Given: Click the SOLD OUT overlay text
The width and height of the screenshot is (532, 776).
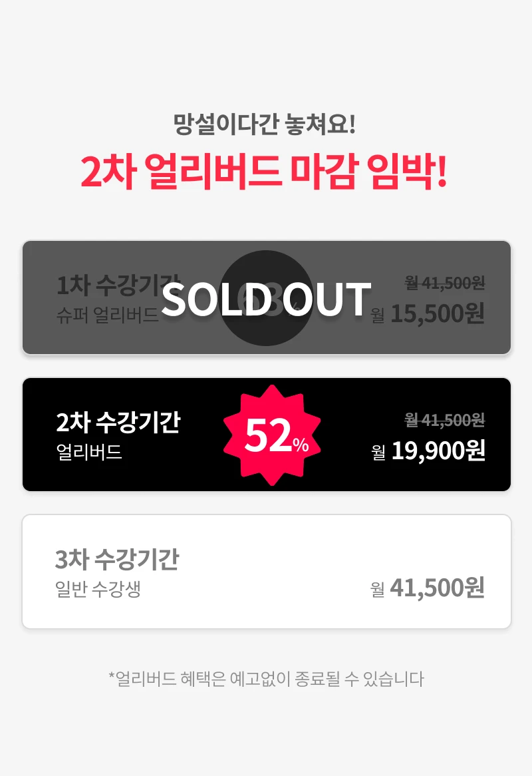Looking at the screenshot, I should 266,299.
